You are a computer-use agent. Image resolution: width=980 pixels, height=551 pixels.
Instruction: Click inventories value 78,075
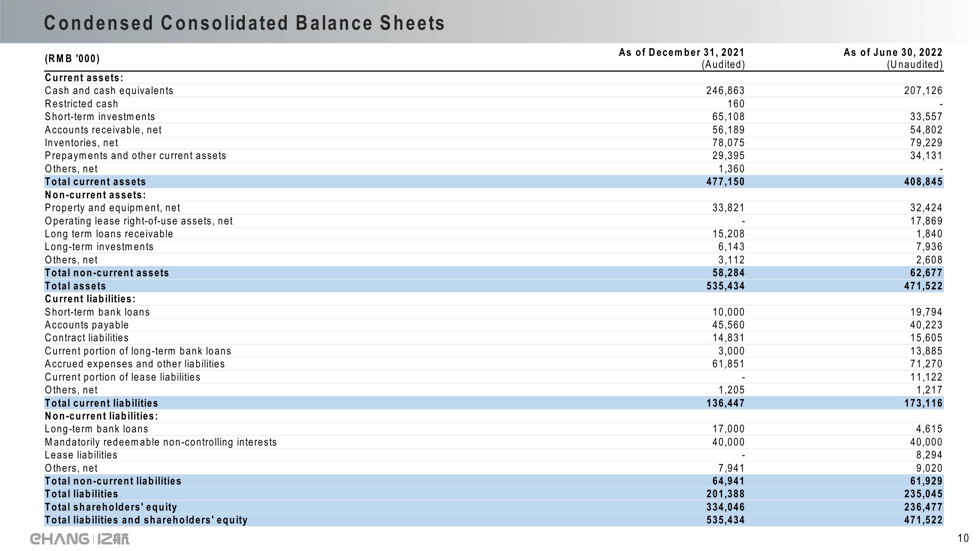pyautogui.click(x=729, y=143)
